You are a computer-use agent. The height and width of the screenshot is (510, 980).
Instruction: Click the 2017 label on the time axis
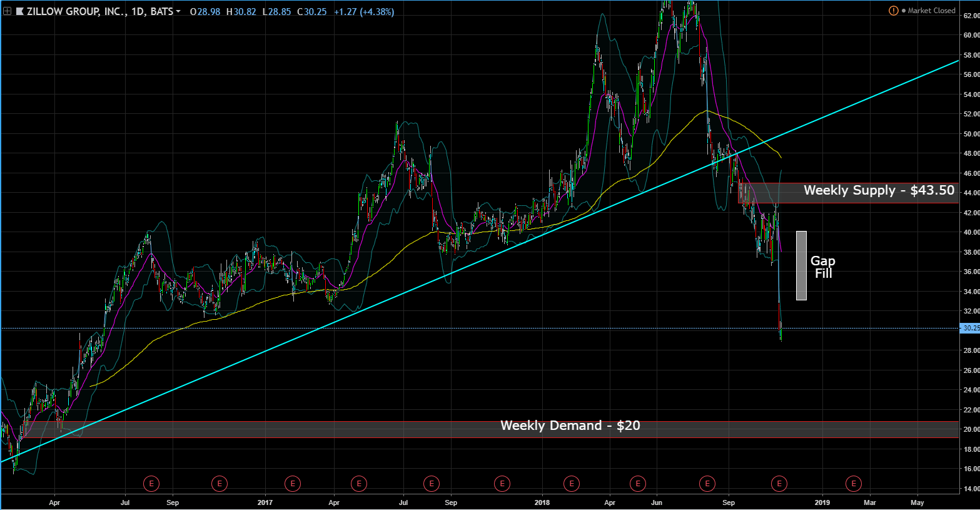(265, 502)
